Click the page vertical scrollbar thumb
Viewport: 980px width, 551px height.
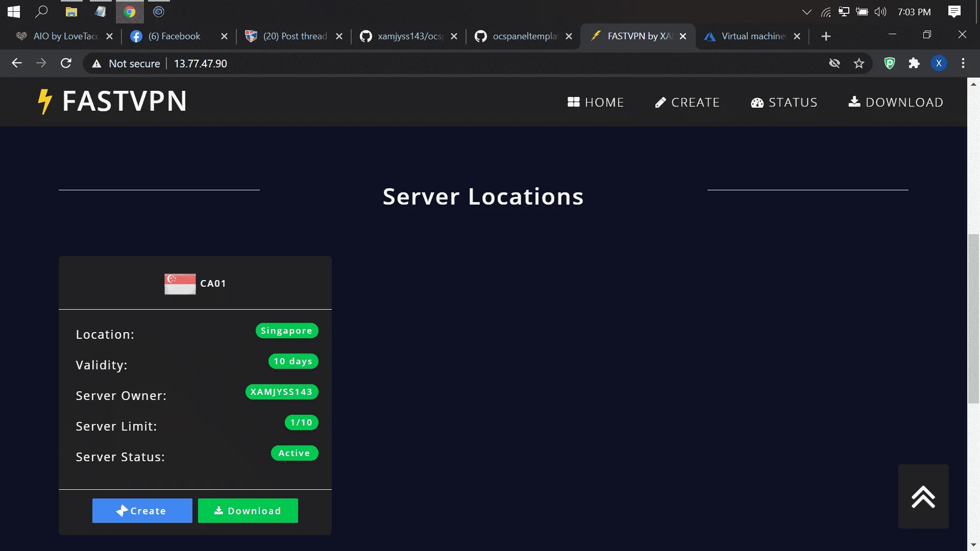(973, 319)
